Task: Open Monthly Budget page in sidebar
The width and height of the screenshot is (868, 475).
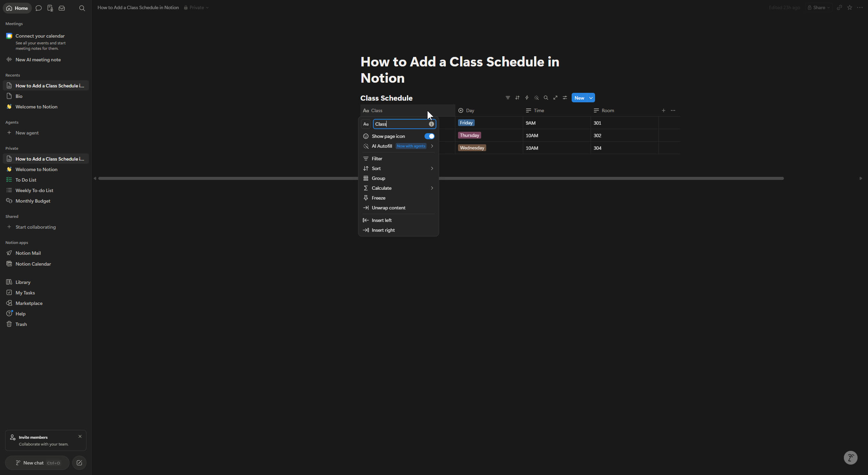Action: tap(45, 201)
